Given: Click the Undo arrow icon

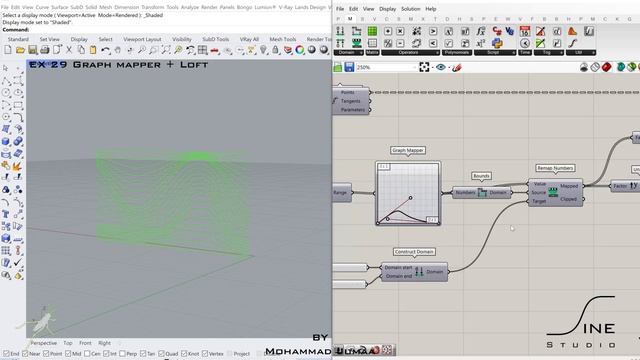Looking at the screenshot, I should pyautogui.click(x=105, y=50).
